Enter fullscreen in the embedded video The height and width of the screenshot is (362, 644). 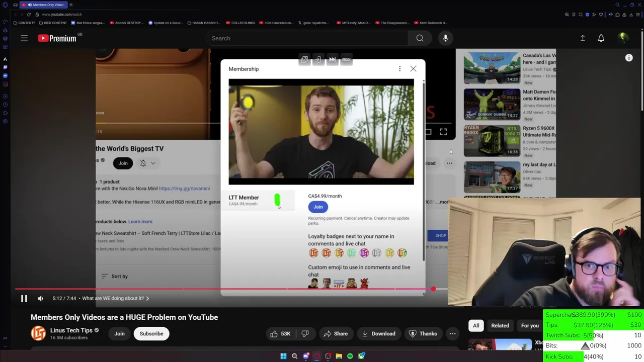[x=443, y=132]
